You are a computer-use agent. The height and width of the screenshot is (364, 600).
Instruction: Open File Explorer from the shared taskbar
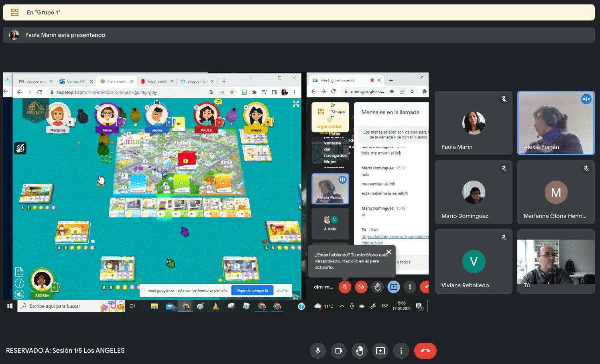pos(154,306)
